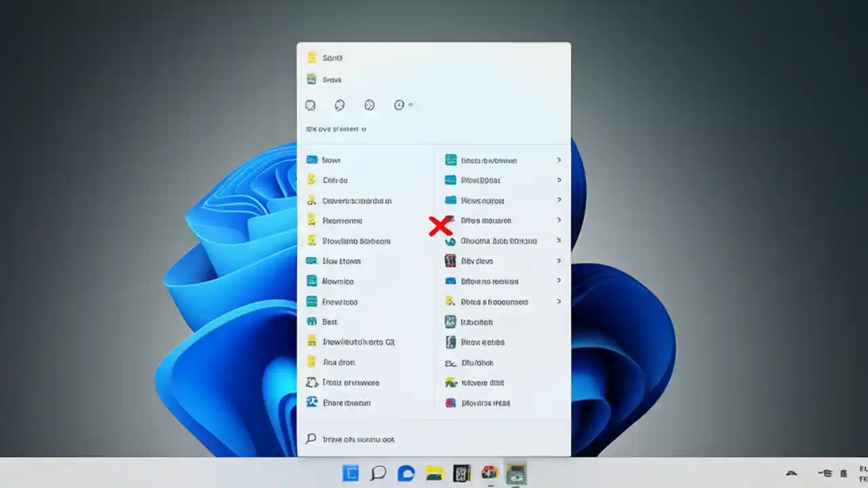This screenshot has width=868, height=488.
Task: Click the red icon on the last right-column entry
Action: pos(451,403)
